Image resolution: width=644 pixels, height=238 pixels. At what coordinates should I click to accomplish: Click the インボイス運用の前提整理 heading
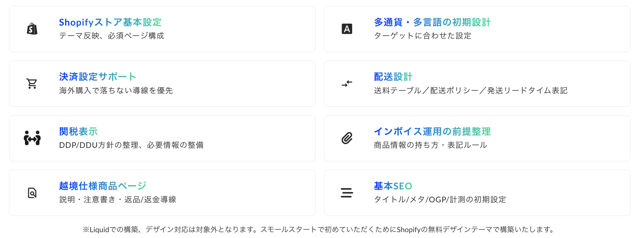click(432, 132)
